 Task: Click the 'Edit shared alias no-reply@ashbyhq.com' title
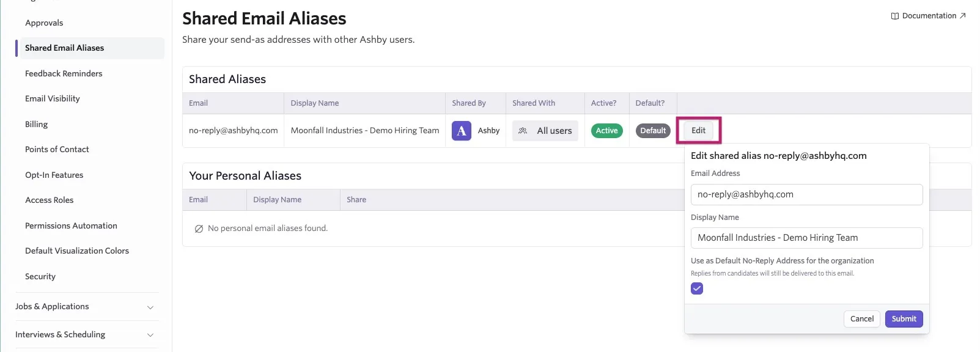click(779, 156)
